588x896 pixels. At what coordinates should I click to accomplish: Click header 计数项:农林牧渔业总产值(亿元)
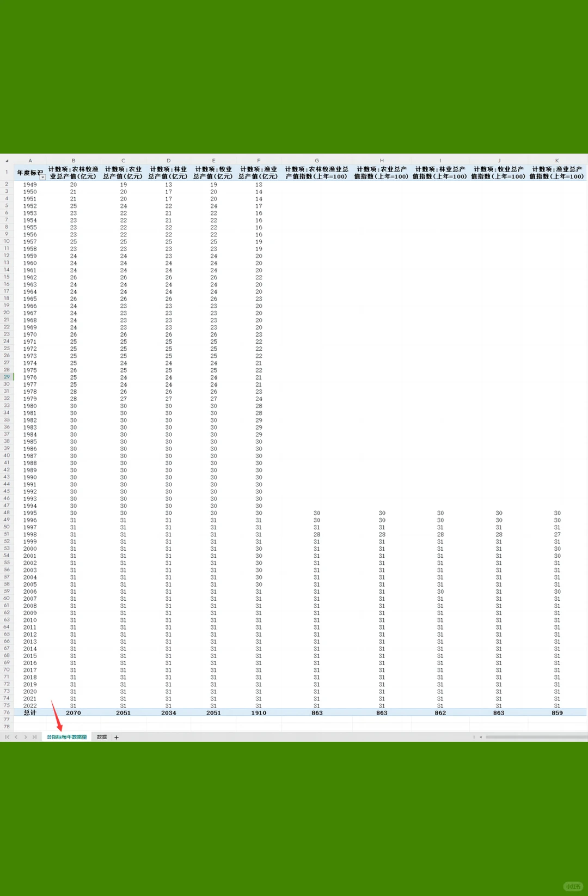pyautogui.click(x=73, y=173)
